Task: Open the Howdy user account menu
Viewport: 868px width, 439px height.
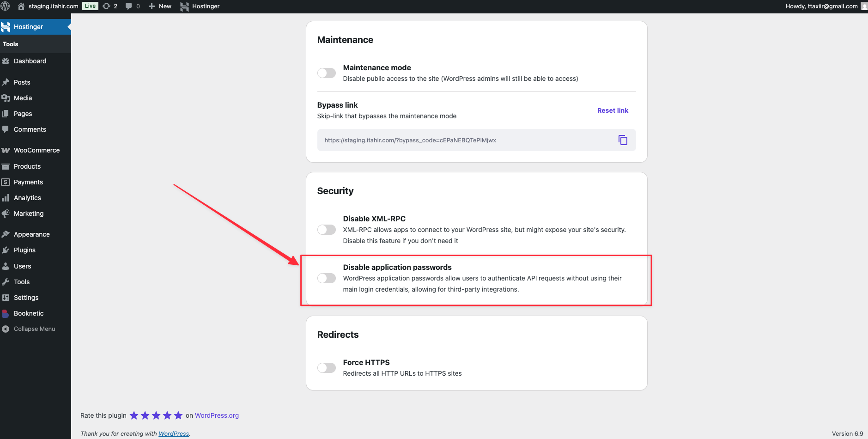Action: pos(821,6)
